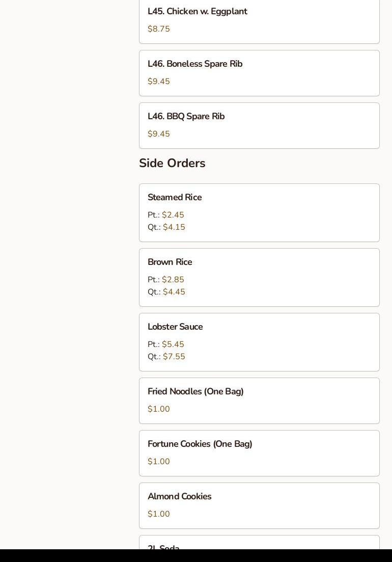
Task: Click the $9.45 price under BBQ Spare Rib
Action: pyautogui.click(x=159, y=134)
